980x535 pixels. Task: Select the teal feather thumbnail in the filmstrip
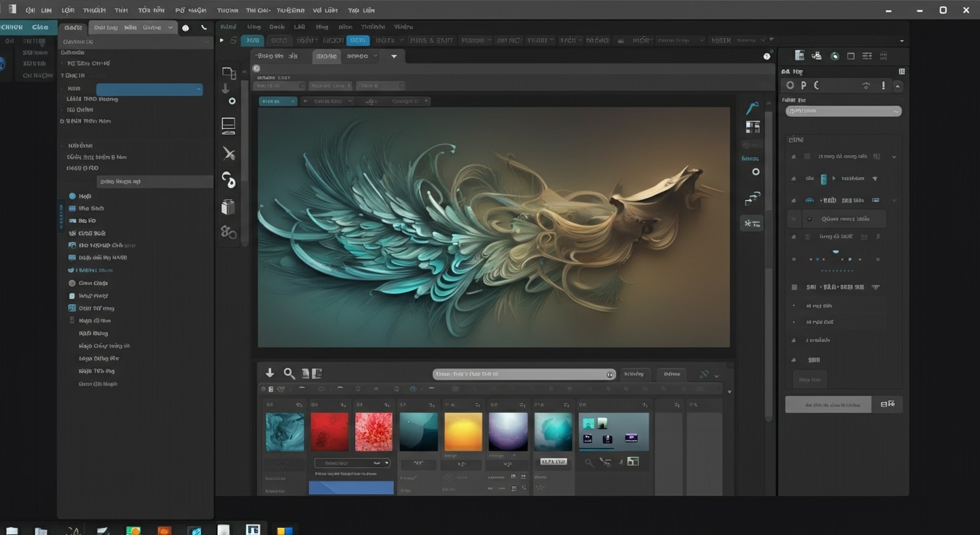pyautogui.click(x=285, y=431)
